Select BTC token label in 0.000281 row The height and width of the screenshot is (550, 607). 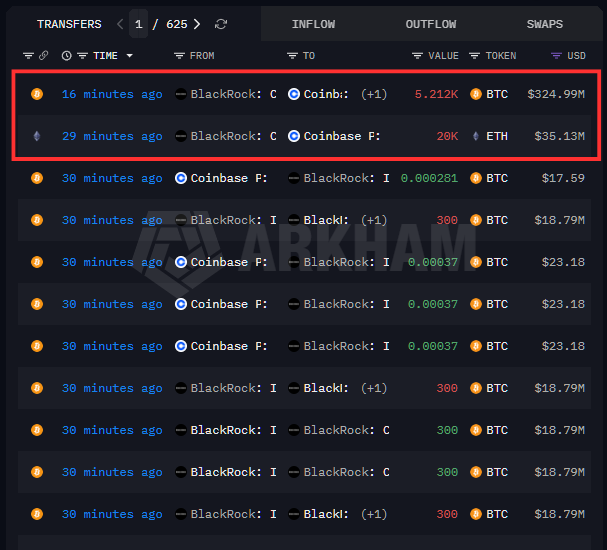pyautogui.click(x=497, y=178)
